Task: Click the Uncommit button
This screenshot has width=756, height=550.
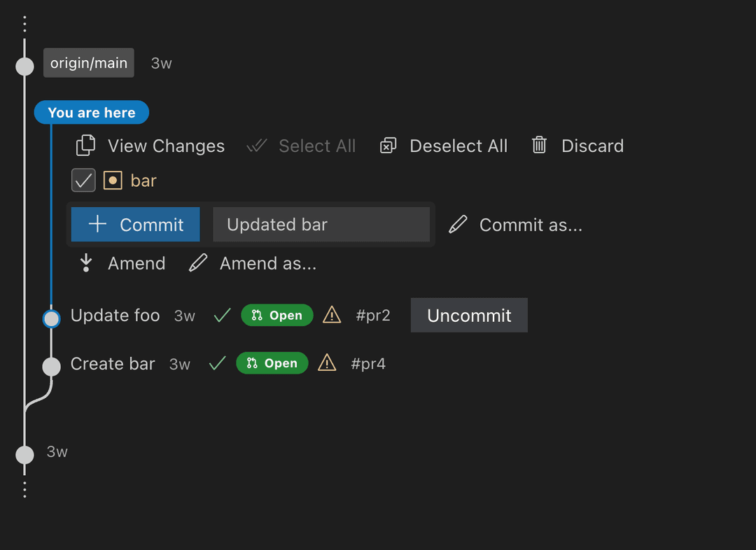Action: click(x=469, y=316)
